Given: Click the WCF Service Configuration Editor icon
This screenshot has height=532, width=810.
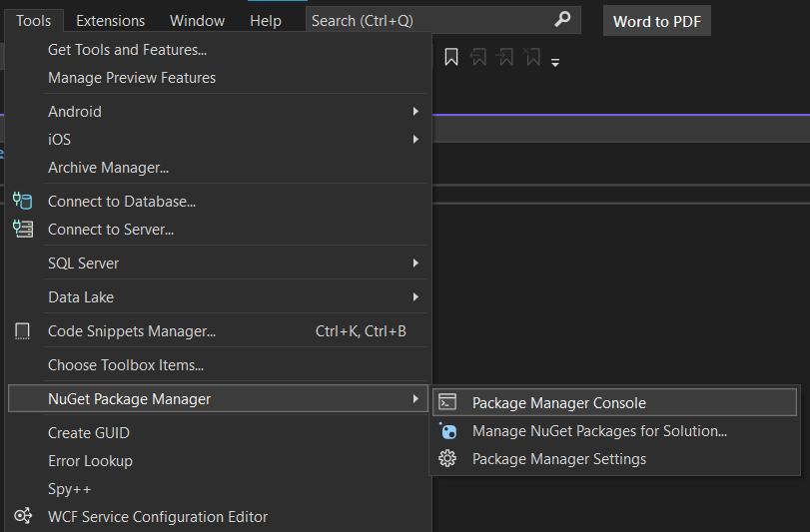Looking at the screenshot, I should point(23,515).
